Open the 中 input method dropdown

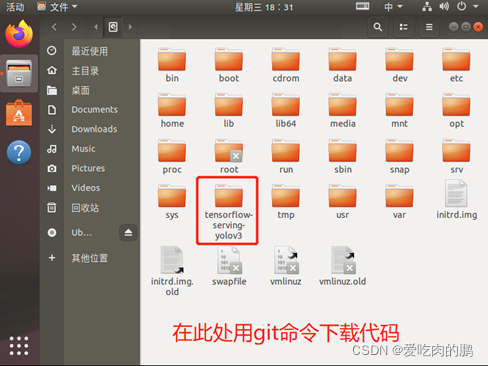(393, 7)
